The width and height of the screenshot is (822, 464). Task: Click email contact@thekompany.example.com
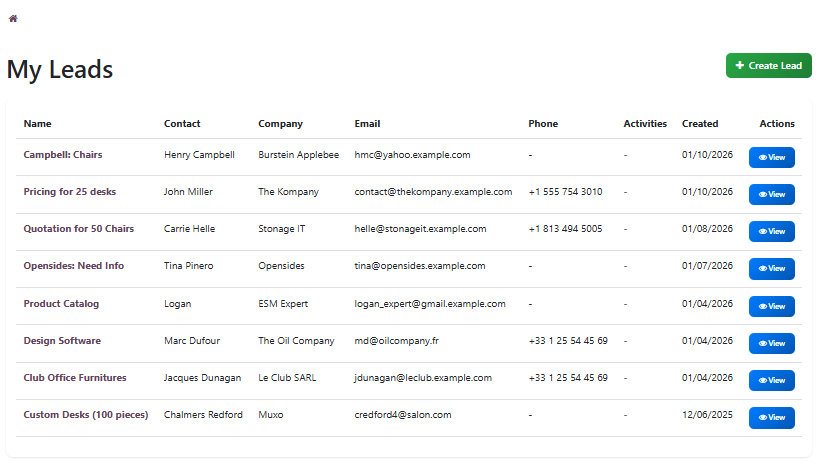tap(433, 192)
